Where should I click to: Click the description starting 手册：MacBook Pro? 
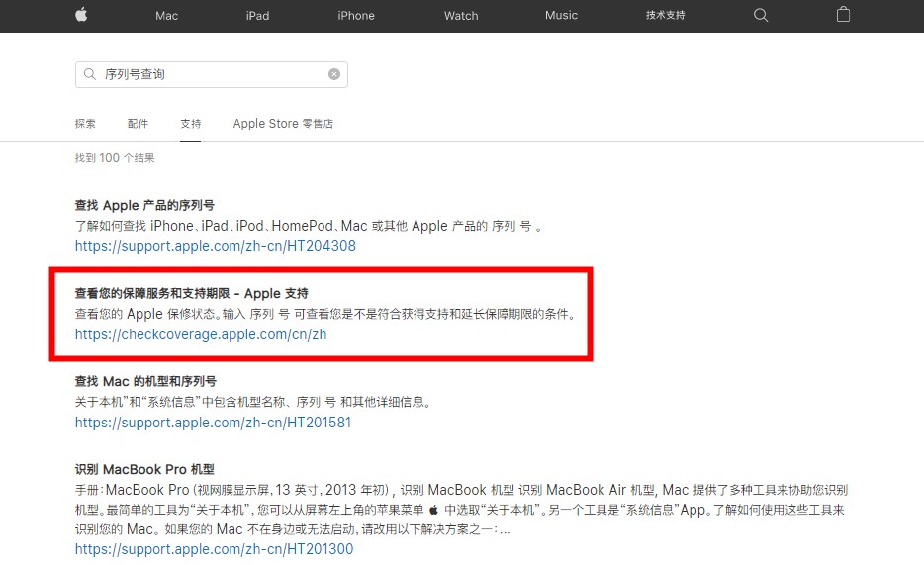(461, 510)
